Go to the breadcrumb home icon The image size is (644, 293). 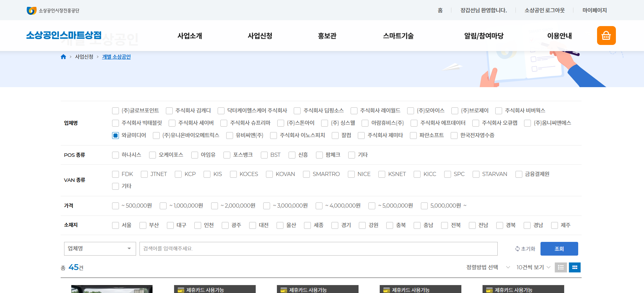(63, 57)
